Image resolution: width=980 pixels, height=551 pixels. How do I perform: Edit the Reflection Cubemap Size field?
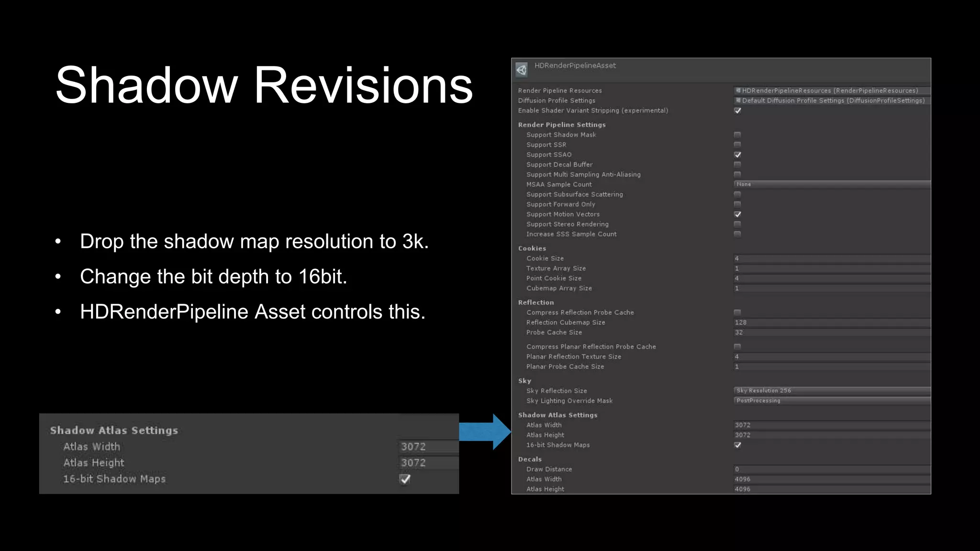832,322
